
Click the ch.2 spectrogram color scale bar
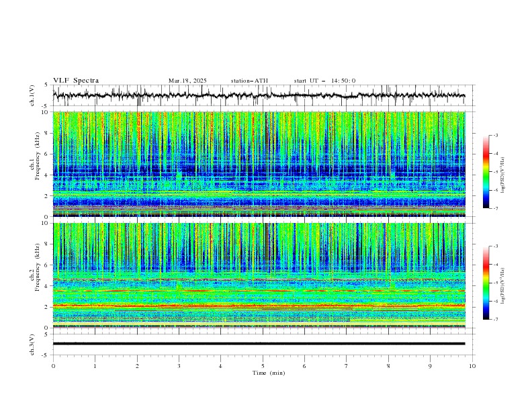click(486, 283)
